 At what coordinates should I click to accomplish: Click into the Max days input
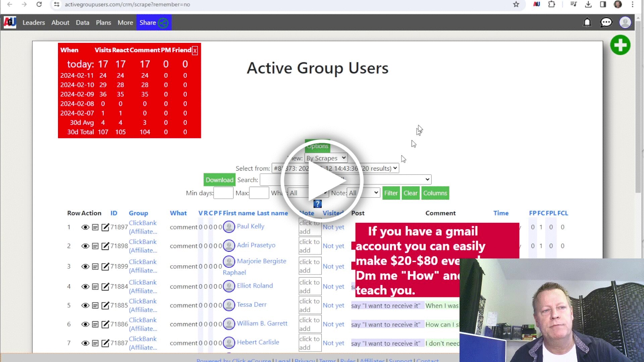(x=259, y=193)
